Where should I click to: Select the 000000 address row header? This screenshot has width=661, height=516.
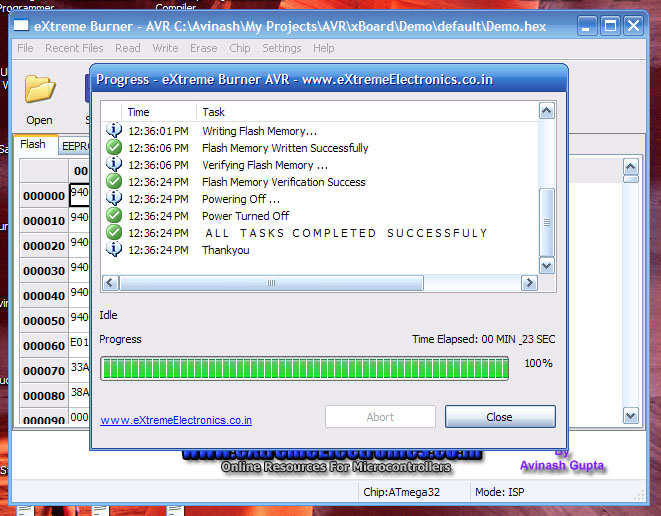point(44,196)
